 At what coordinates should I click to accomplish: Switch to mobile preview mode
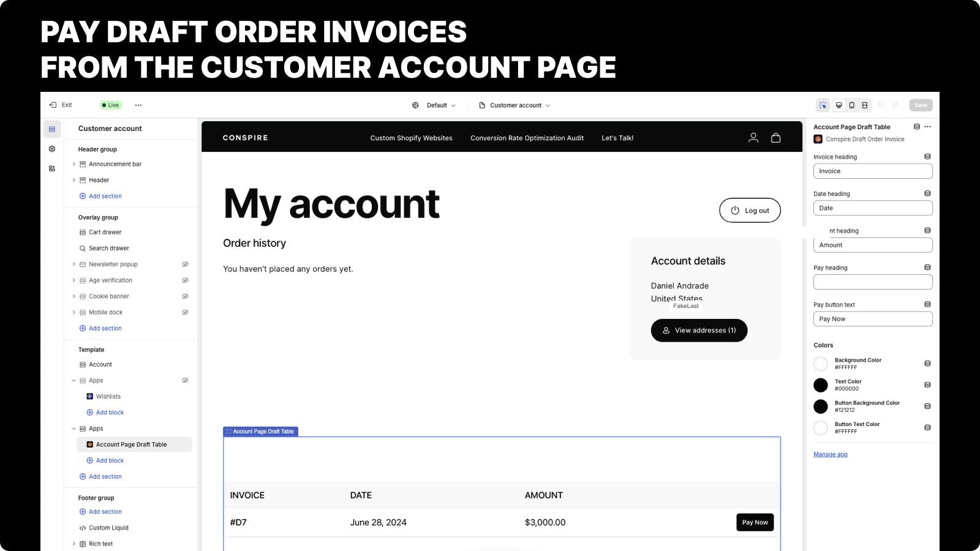point(851,105)
